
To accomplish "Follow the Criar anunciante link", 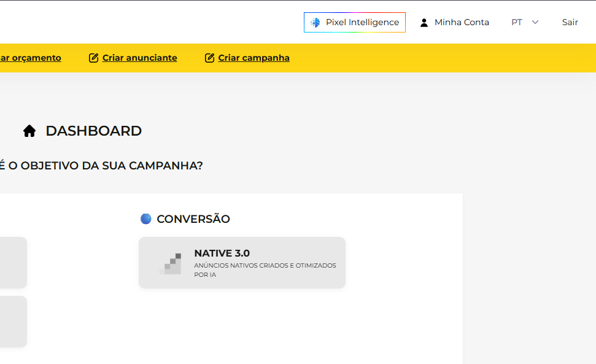I will (139, 58).
